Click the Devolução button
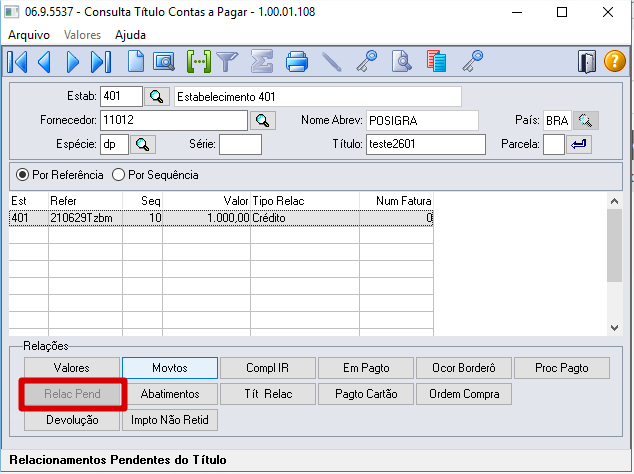This screenshot has width=634, height=474. click(x=72, y=420)
